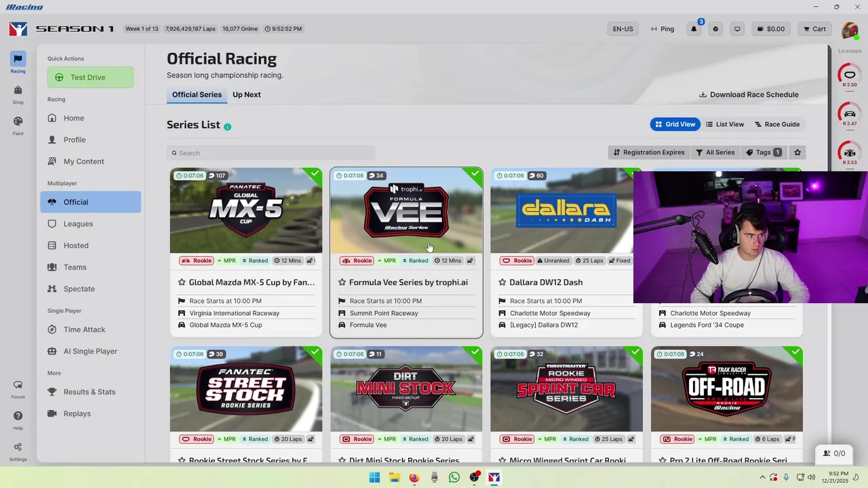Open Leagues in the sidebar

click(x=91, y=224)
